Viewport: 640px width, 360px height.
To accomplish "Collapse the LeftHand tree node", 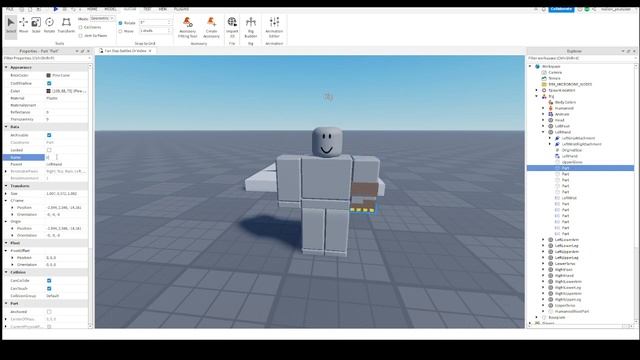I will [x=543, y=132].
